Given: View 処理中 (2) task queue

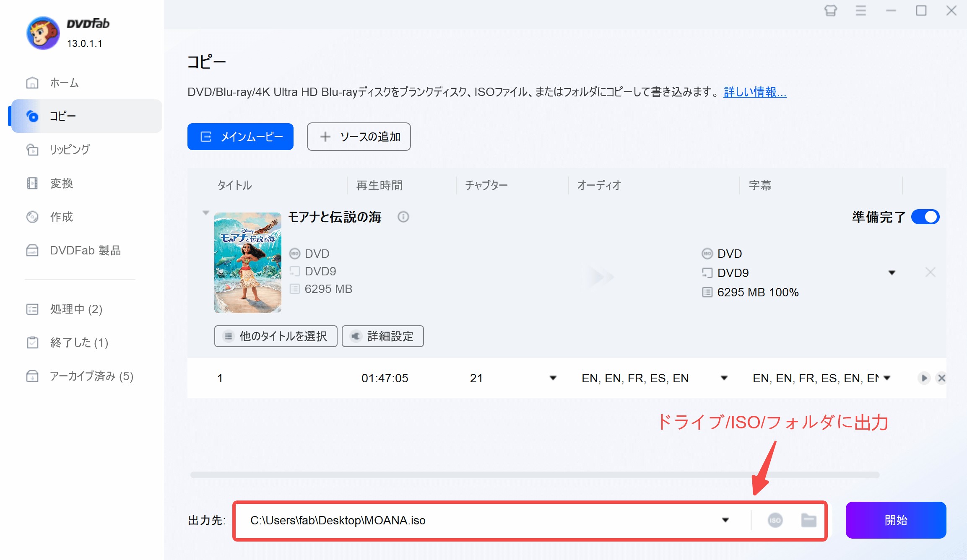Looking at the screenshot, I should click(x=86, y=309).
